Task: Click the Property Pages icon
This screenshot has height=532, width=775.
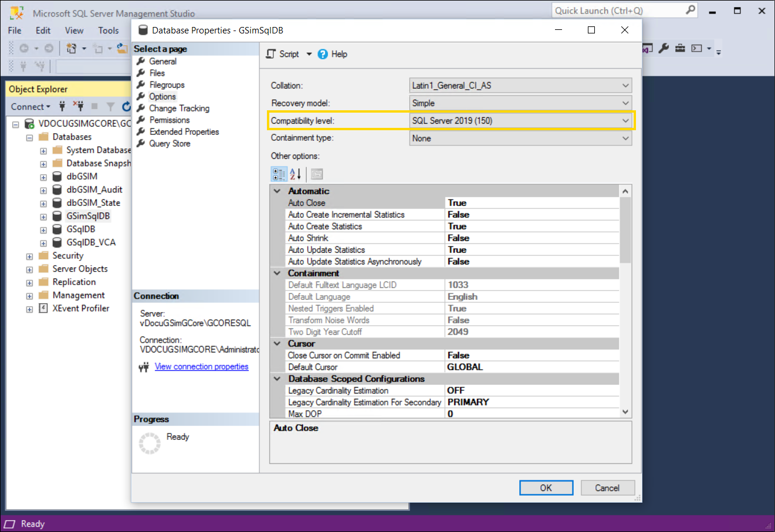Action: [317, 174]
